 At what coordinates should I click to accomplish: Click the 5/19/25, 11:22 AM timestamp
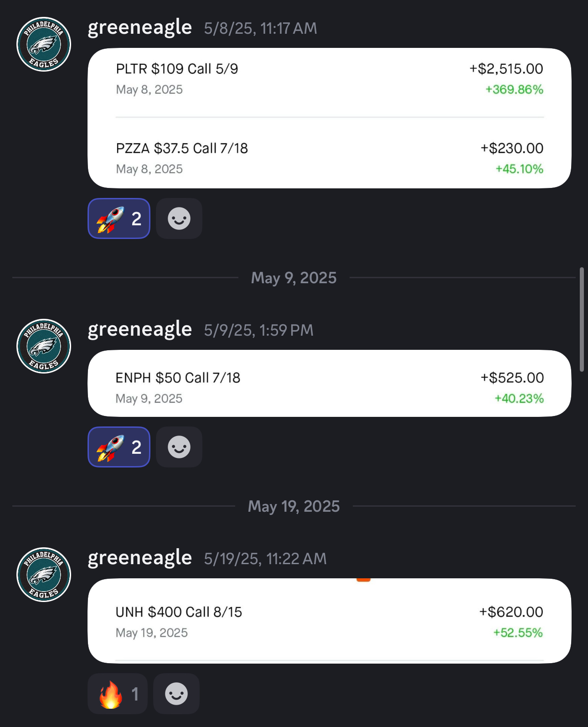pos(265,559)
